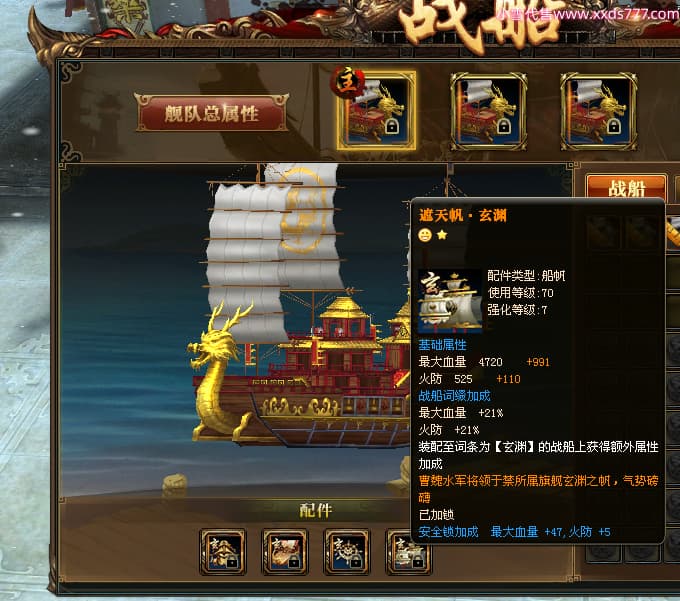
Task: Click the 配件 accessories section header
Action: [x=316, y=510]
